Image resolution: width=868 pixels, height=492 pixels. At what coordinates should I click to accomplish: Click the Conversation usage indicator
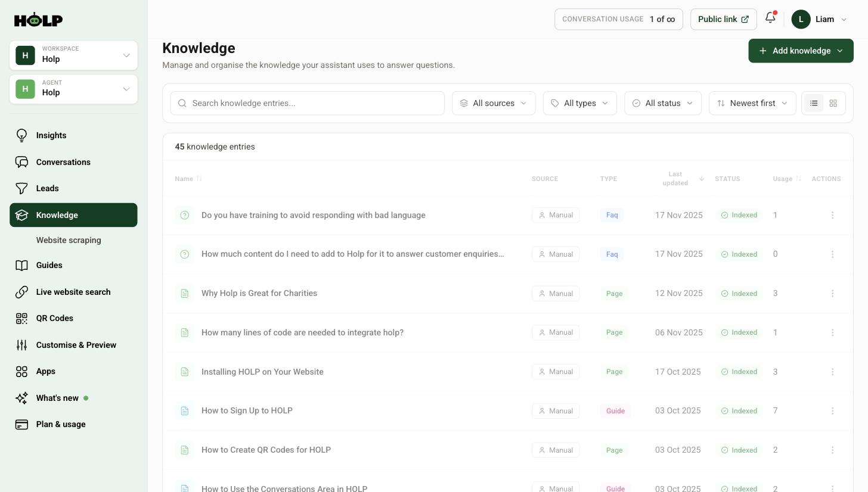coord(618,19)
